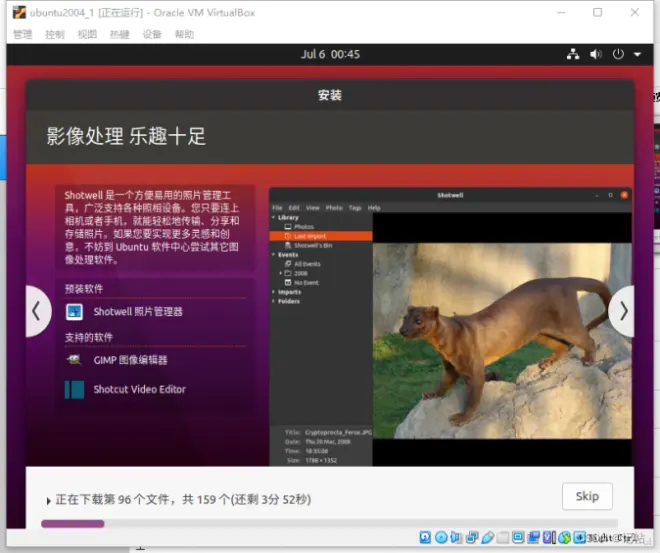Click the Skip button

587,496
